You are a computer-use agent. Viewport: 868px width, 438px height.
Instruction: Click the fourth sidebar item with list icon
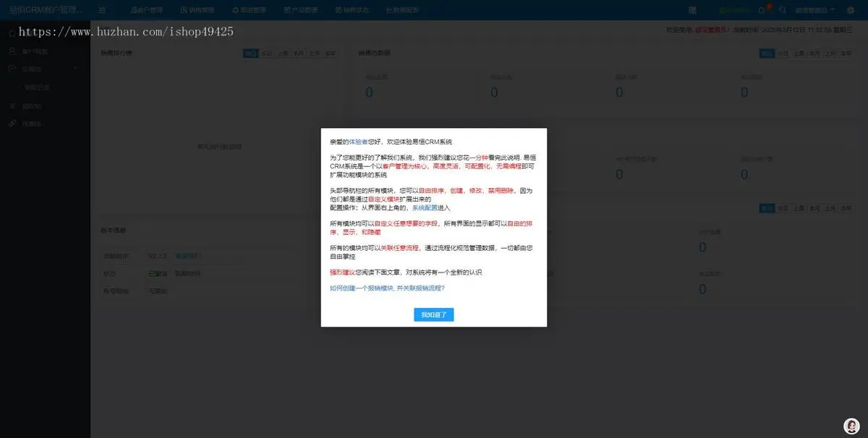pyautogui.click(x=45, y=106)
